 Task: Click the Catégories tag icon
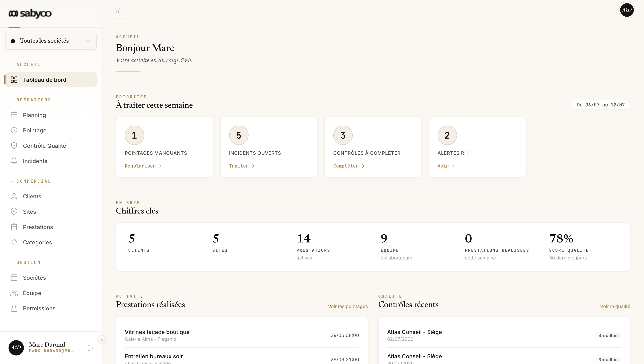[x=14, y=242]
